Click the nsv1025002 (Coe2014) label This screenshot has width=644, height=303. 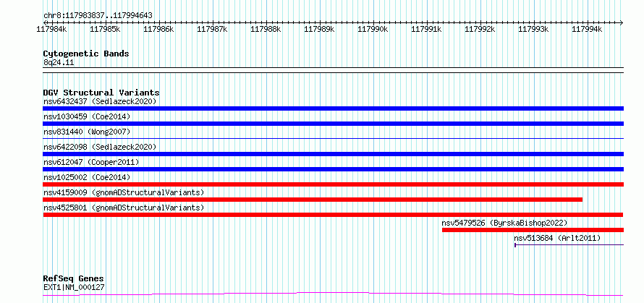point(87,177)
